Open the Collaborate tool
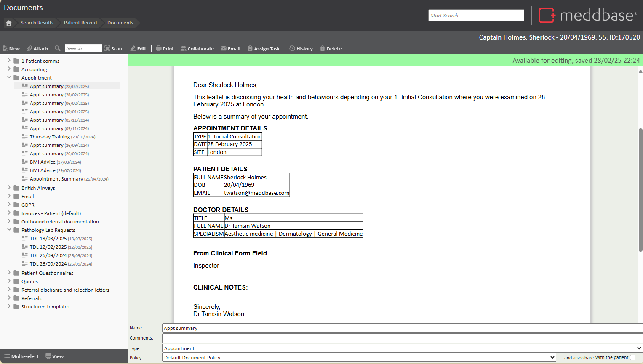Image resolution: width=643 pixels, height=364 pixels. [197, 49]
